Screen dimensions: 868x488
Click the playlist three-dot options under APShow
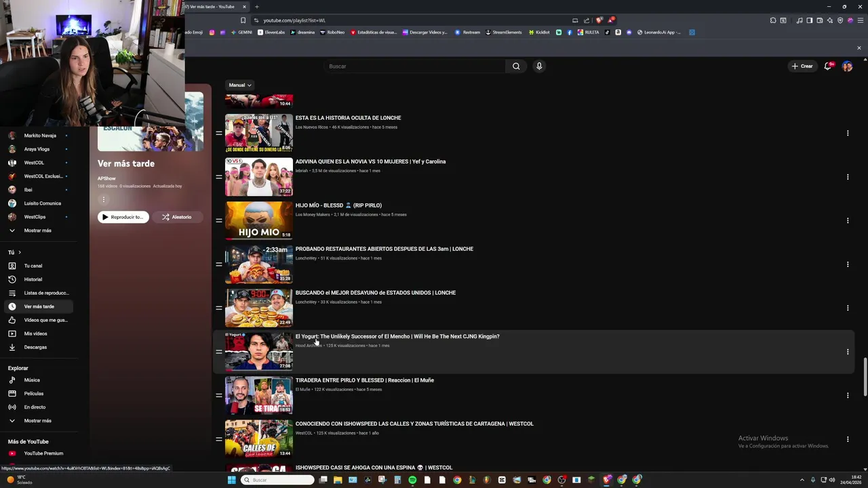(x=104, y=199)
